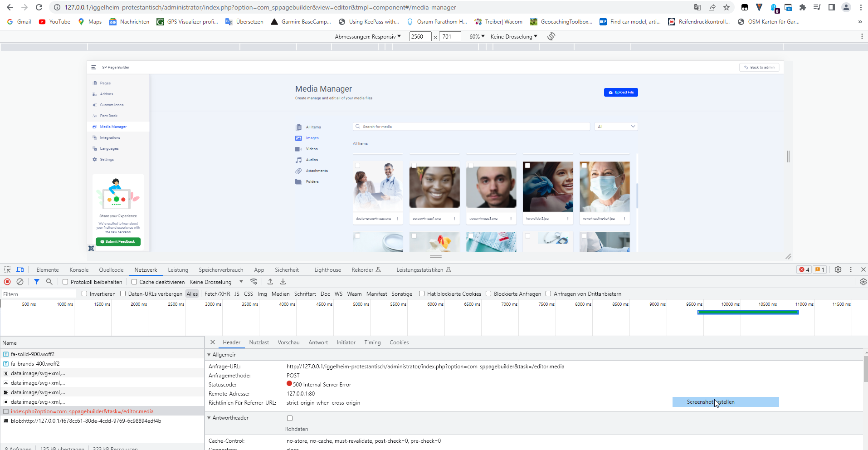This screenshot has height=450, width=868.
Task: Reload the page with browser refresh icon
Action: pyautogui.click(x=39, y=7)
